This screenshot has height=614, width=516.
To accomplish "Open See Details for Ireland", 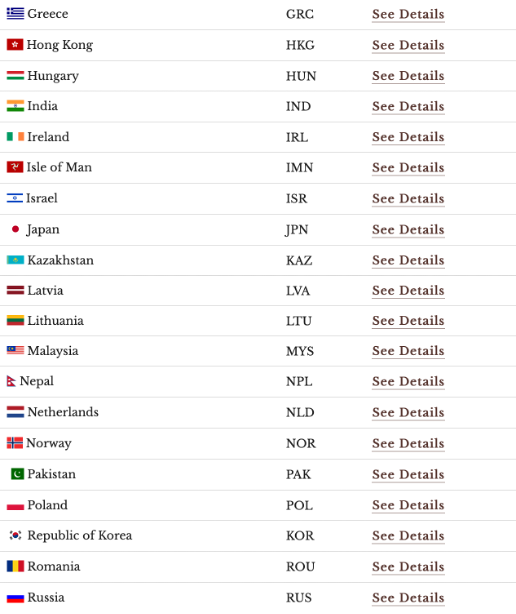I will [x=408, y=137].
